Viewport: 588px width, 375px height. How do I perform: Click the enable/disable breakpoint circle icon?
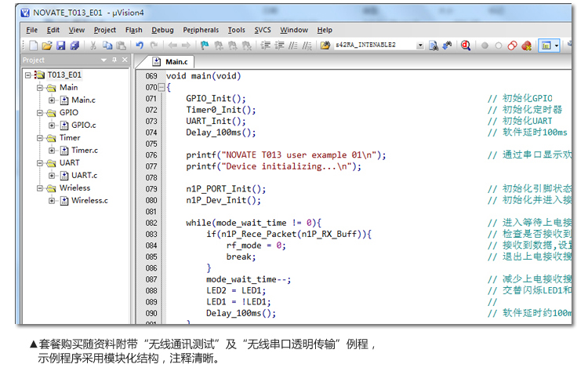(x=499, y=46)
